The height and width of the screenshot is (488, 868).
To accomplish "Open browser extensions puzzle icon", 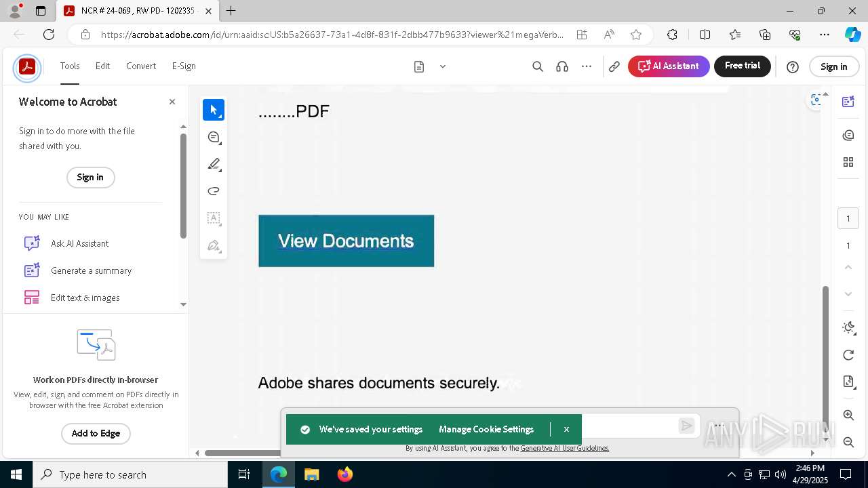I will [672, 35].
